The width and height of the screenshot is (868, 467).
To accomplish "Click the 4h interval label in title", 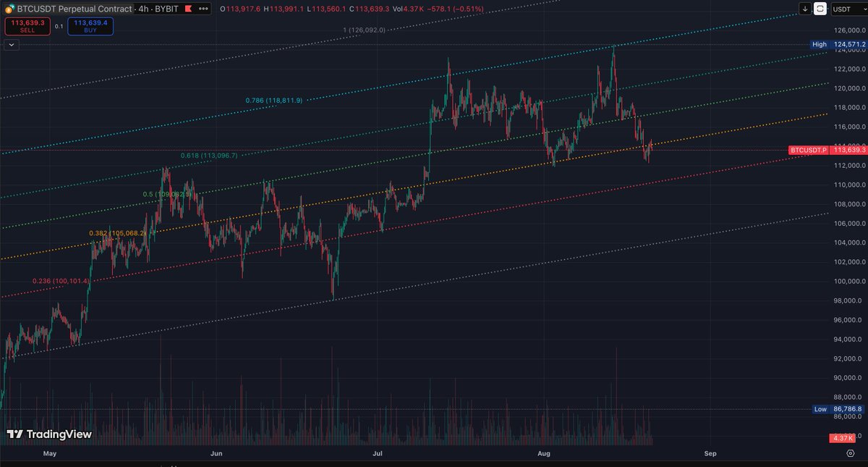I will [145, 9].
